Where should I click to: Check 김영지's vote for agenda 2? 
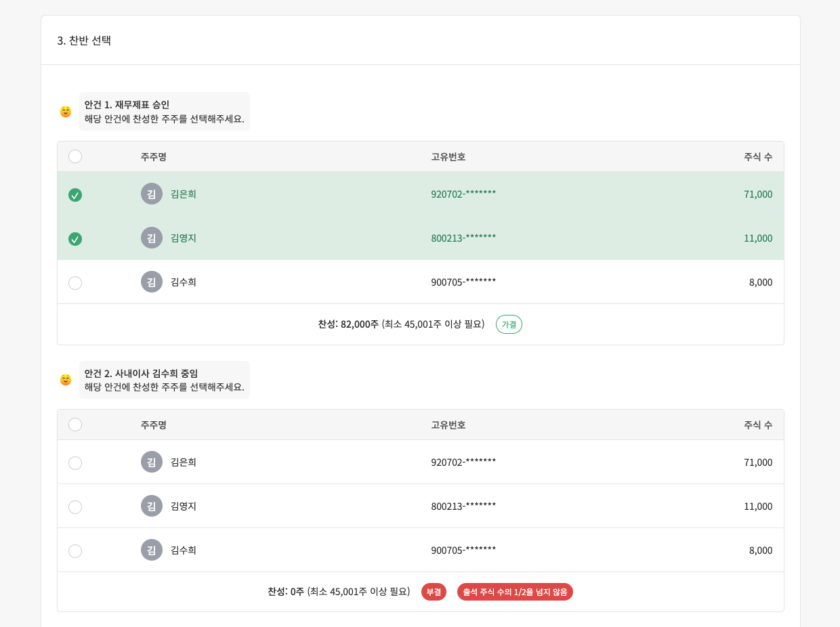pyautogui.click(x=75, y=506)
